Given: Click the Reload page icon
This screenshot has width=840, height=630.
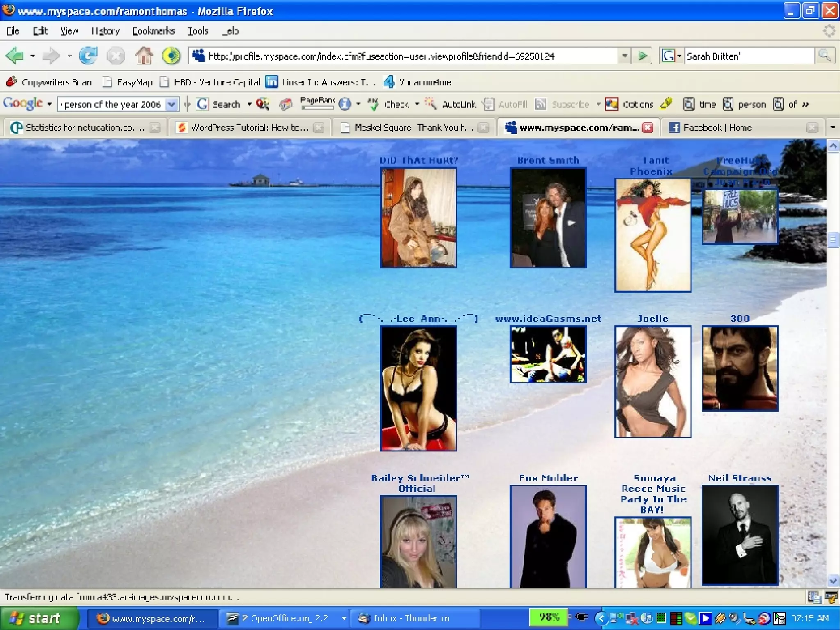Looking at the screenshot, I should 88,56.
